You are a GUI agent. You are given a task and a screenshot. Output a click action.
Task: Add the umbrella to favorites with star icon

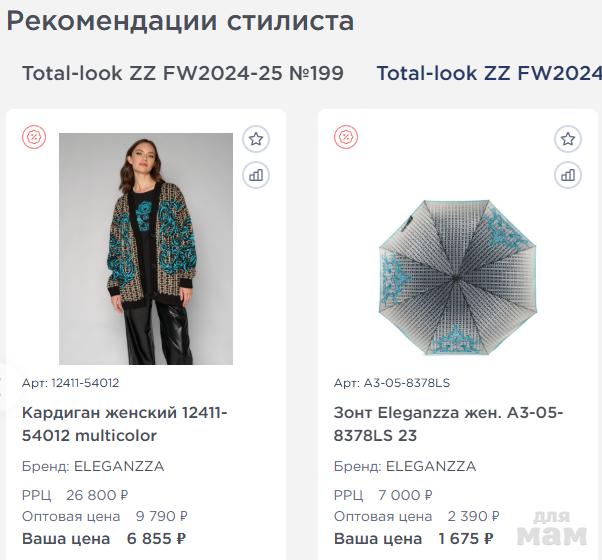(568, 139)
